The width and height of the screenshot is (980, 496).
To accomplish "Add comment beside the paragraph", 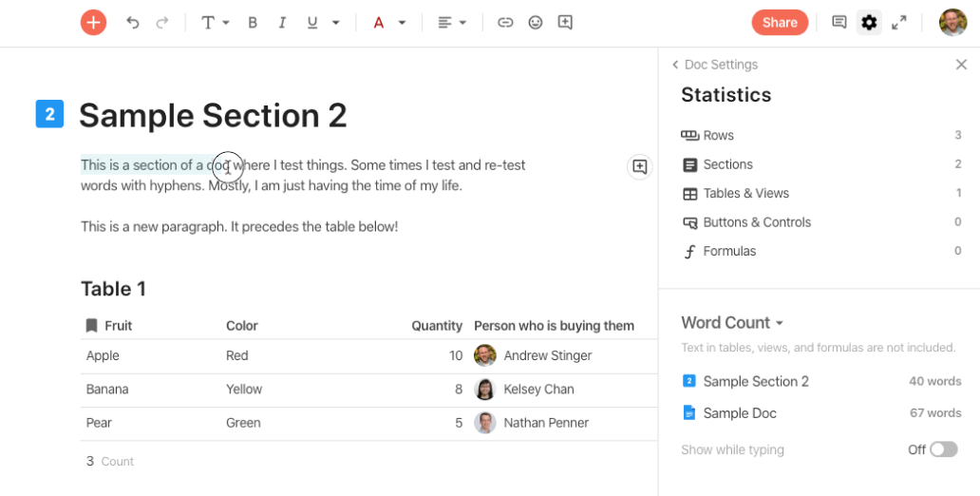I will point(640,167).
